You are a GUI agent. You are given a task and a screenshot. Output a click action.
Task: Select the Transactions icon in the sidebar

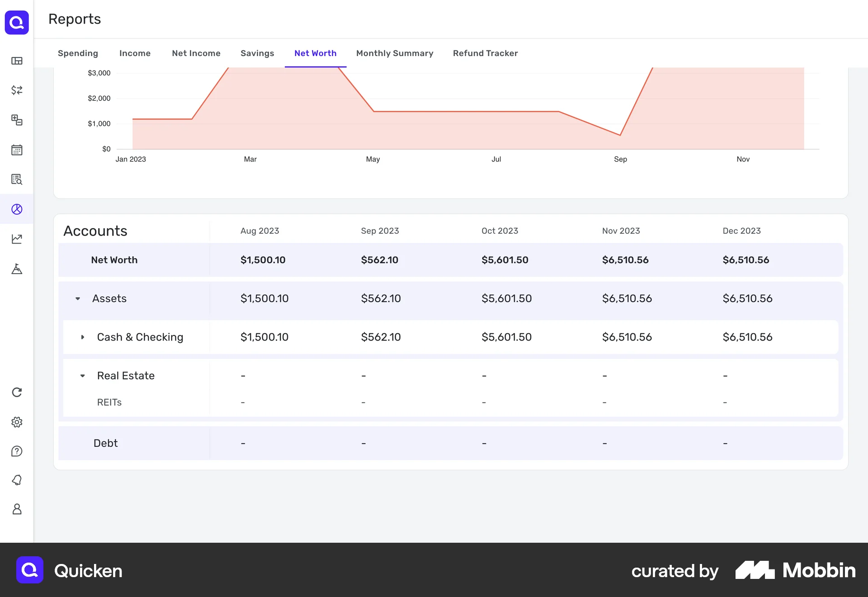pos(17,90)
